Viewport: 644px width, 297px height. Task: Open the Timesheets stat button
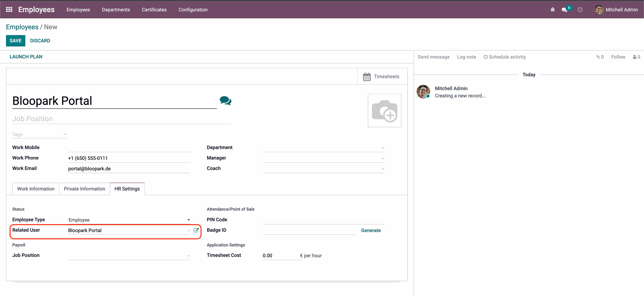click(x=382, y=77)
